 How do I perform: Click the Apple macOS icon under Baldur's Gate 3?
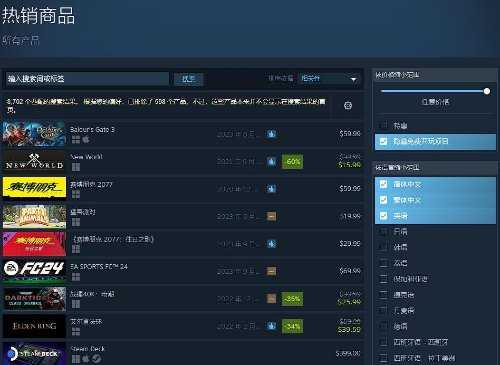tap(86, 139)
